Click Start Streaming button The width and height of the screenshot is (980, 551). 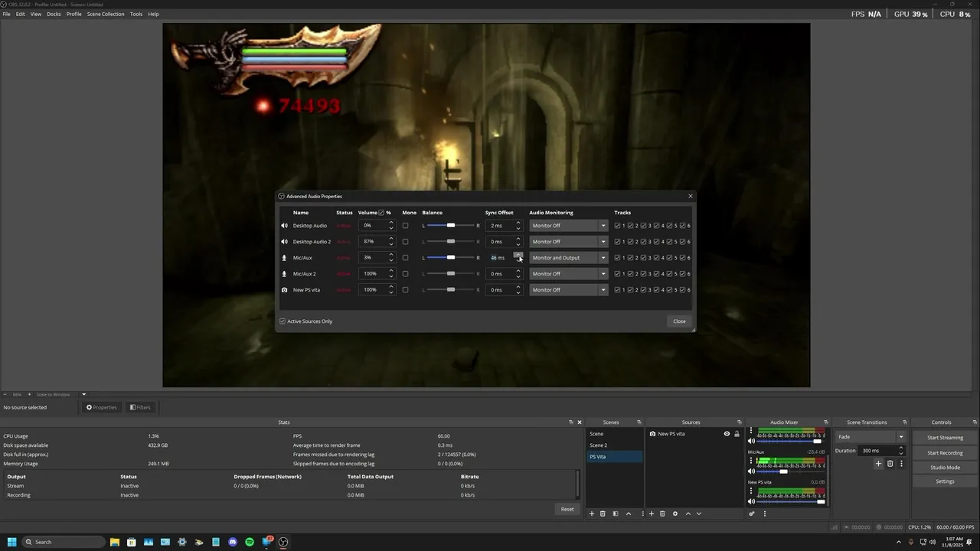click(x=945, y=438)
